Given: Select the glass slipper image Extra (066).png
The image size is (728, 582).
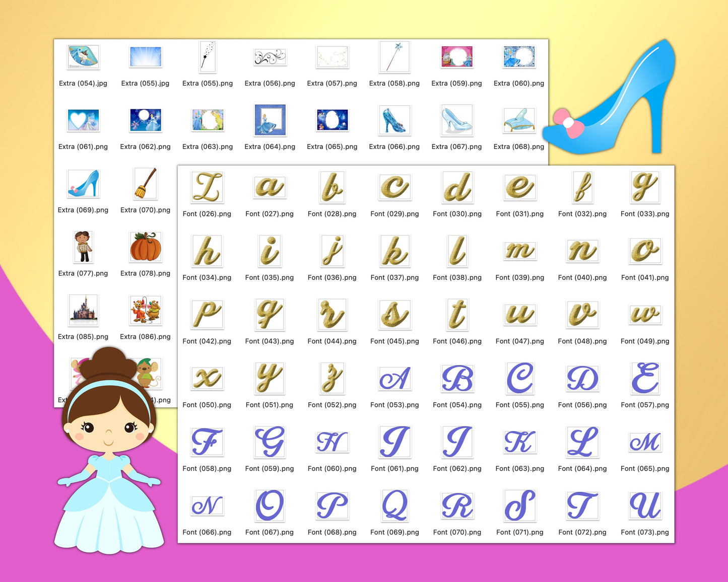Looking at the screenshot, I should 394,120.
